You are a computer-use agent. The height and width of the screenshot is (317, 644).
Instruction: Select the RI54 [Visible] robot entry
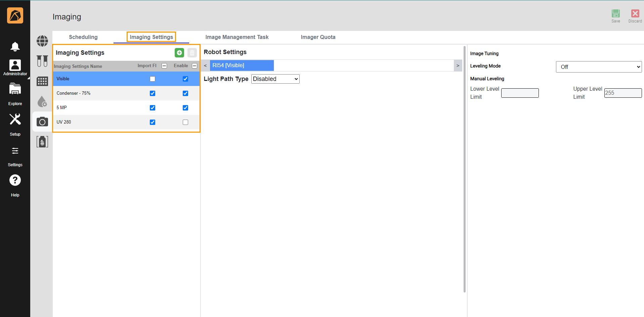pos(242,65)
